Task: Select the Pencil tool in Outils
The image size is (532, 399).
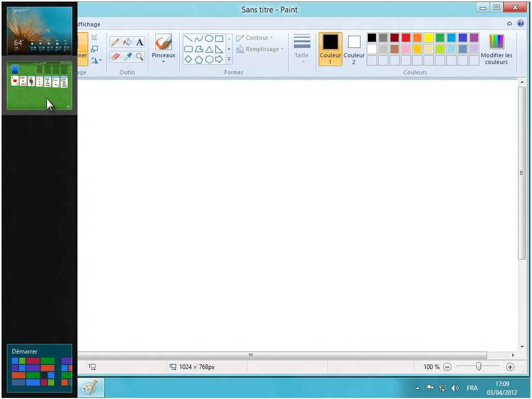Action: 115,42
